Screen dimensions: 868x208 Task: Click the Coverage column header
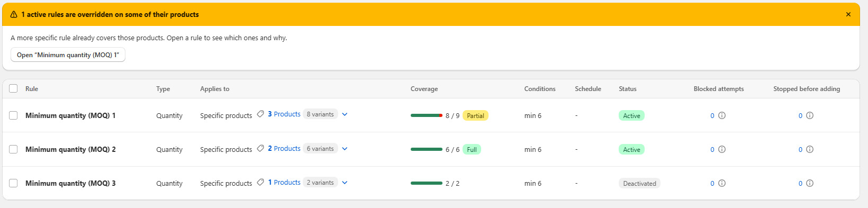pyautogui.click(x=424, y=88)
